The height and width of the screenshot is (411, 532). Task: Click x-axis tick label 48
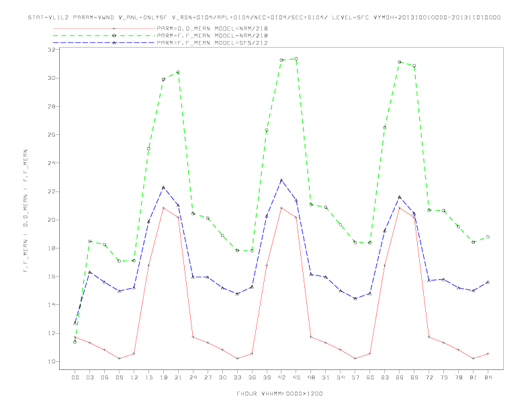click(311, 377)
